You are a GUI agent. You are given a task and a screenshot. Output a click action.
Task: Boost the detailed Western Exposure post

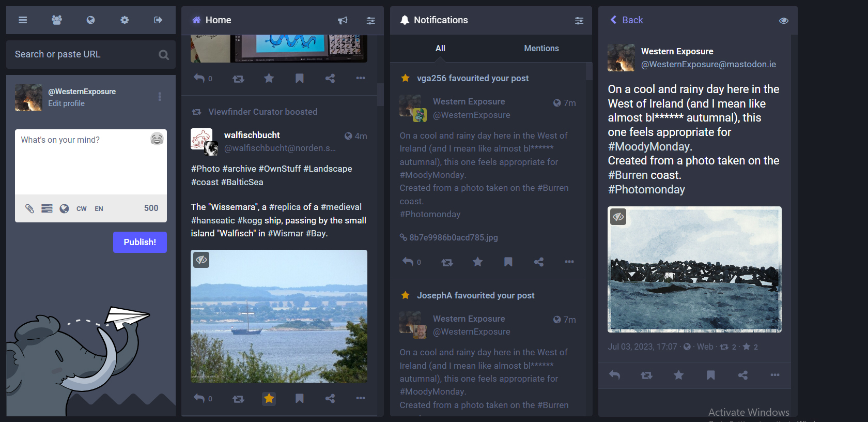click(x=646, y=375)
